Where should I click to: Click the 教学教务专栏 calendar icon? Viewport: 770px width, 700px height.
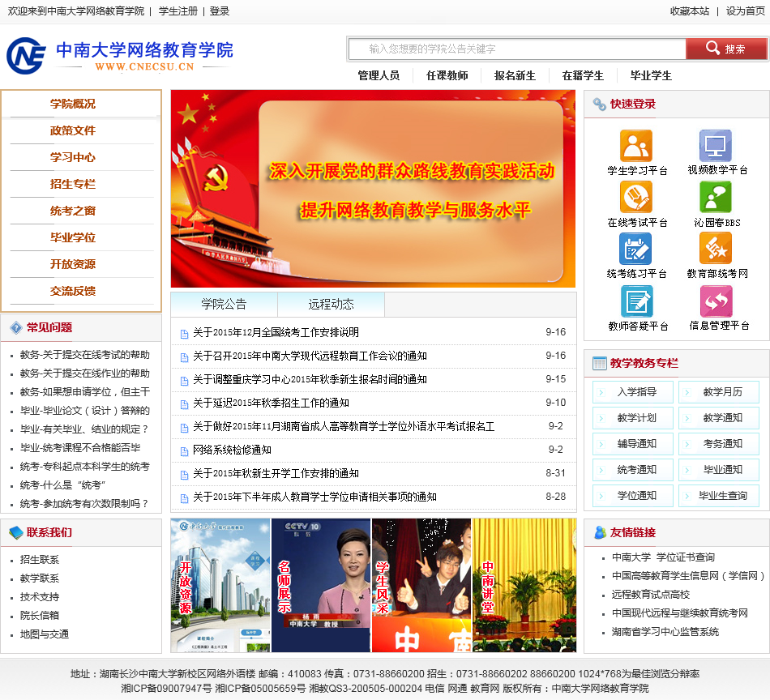pyautogui.click(x=600, y=363)
